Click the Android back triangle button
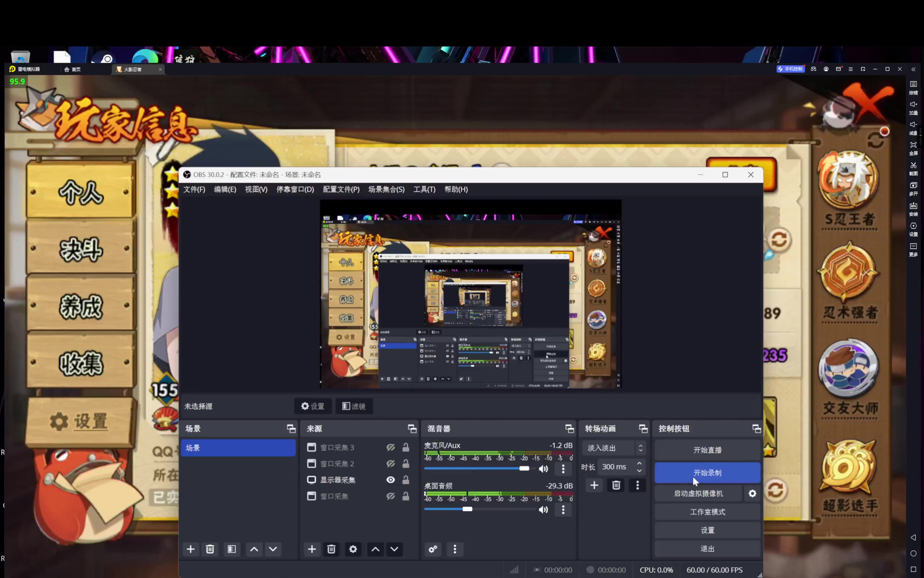 coord(913,538)
